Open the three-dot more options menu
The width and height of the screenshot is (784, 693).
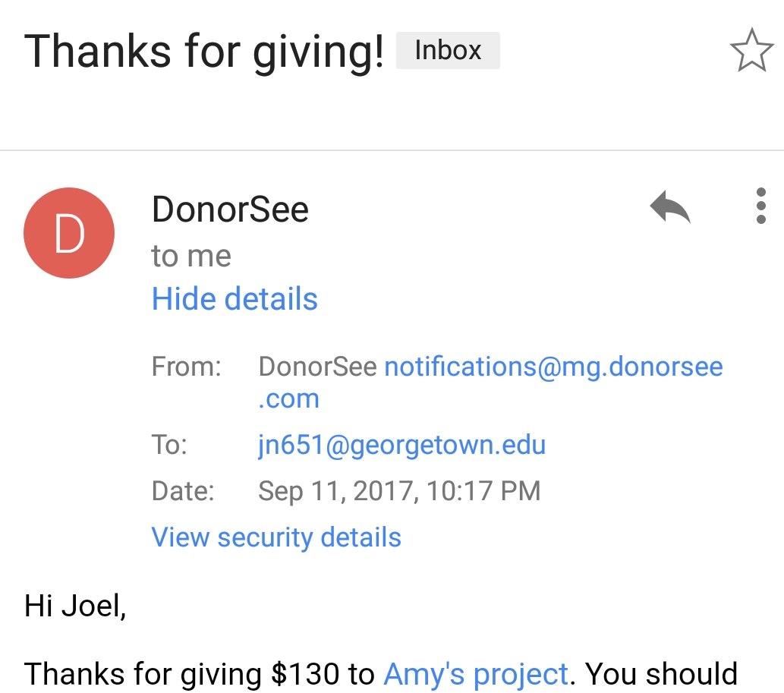click(x=760, y=206)
